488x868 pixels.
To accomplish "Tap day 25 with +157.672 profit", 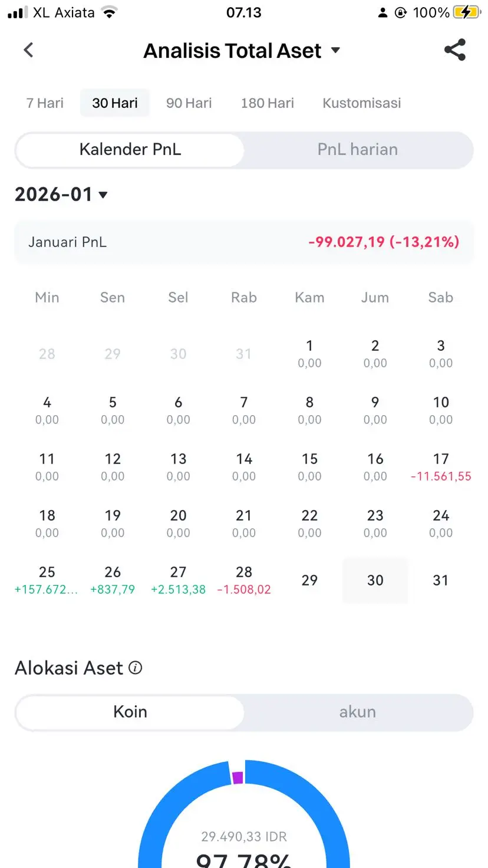I will (47, 580).
